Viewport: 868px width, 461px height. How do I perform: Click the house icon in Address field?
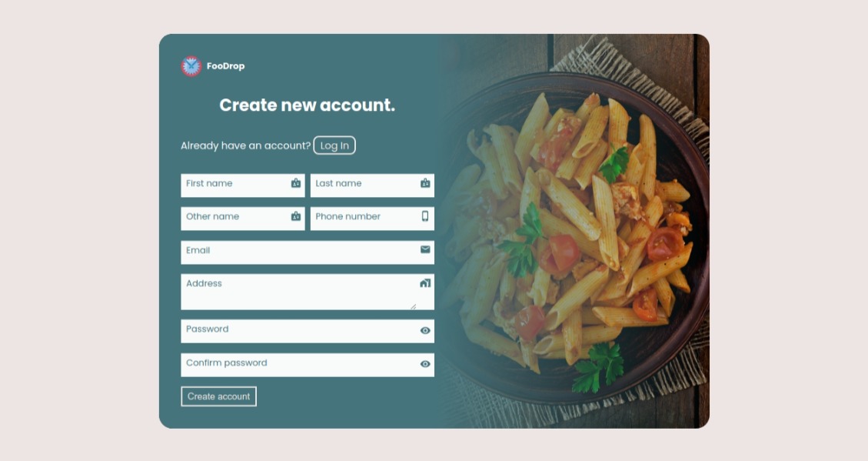(425, 283)
